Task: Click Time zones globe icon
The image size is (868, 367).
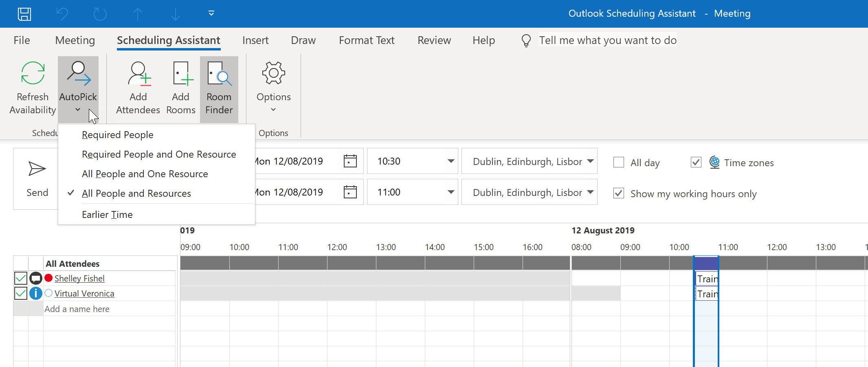Action: [x=714, y=162]
